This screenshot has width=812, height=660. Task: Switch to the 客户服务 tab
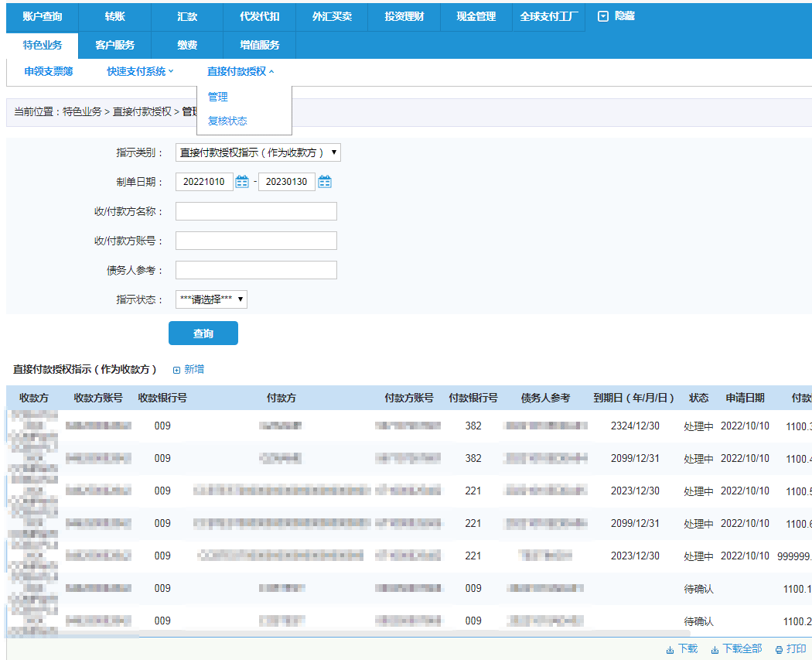115,45
